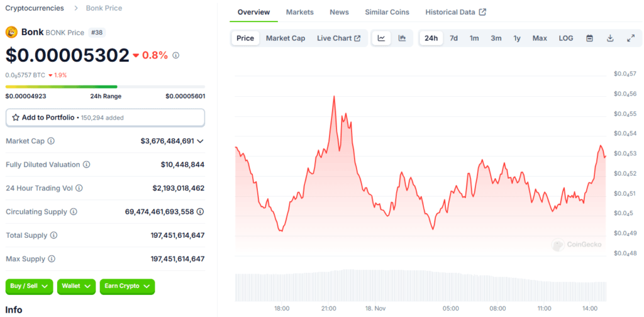
Task: Switch to the News tab
Action: pyautogui.click(x=339, y=12)
